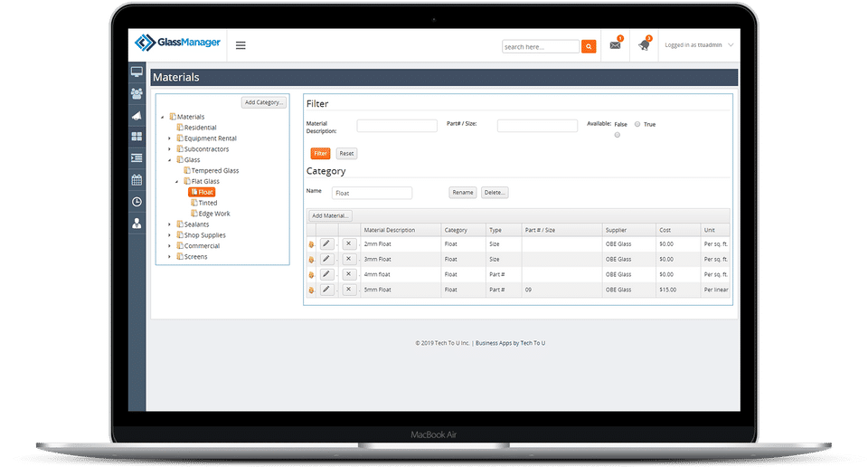Viewport: 868px width, 467px height.
Task: Open the megaphone sidebar icon
Action: coord(137,115)
